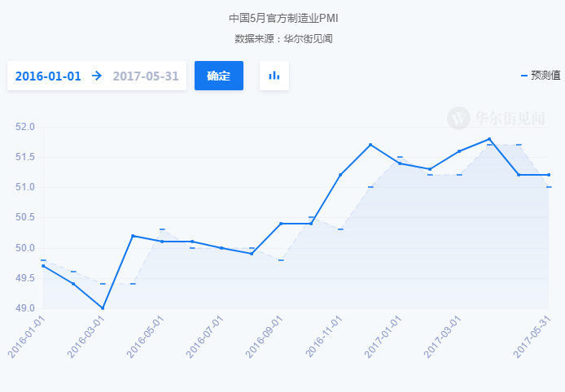The height and width of the screenshot is (392, 565).
Task: Click the 华尔街见闻 watermark logo
Action: click(x=497, y=118)
